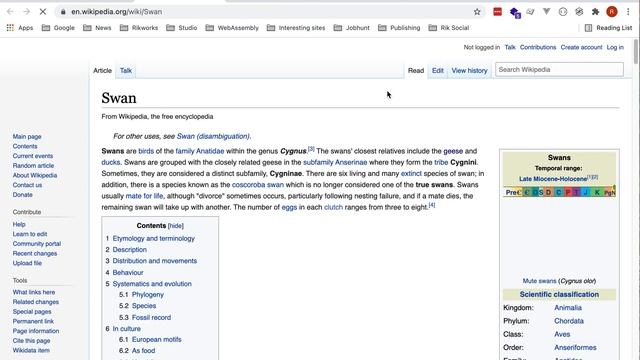Open the Animalia kingdom link

point(568,308)
